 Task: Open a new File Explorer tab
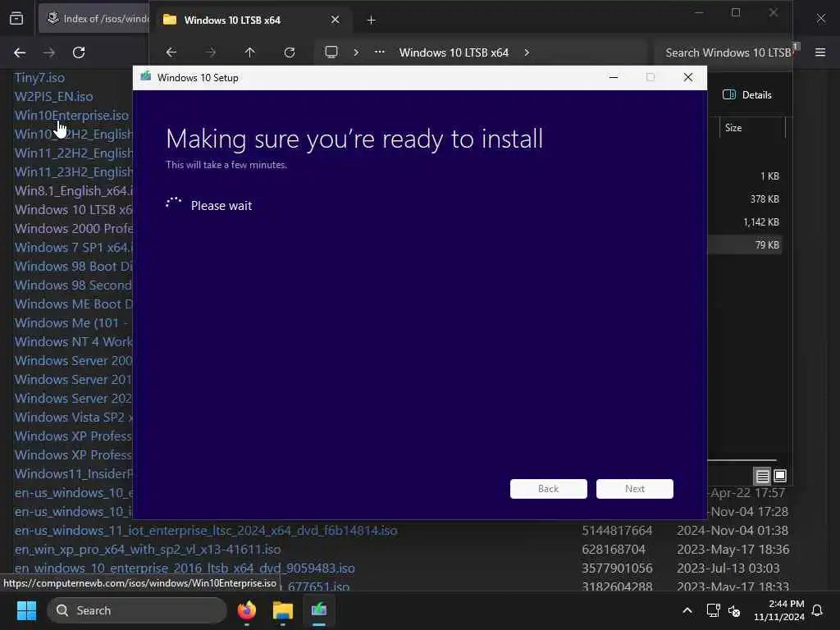372,21
